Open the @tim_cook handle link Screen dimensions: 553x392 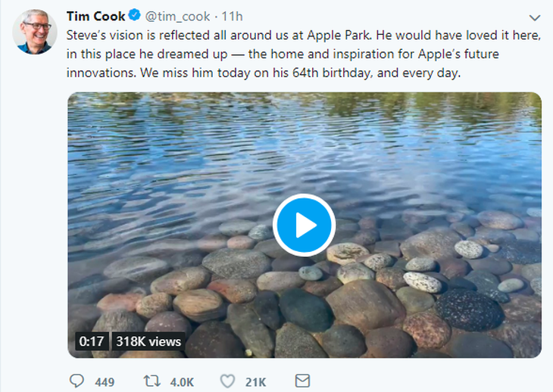tap(177, 16)
